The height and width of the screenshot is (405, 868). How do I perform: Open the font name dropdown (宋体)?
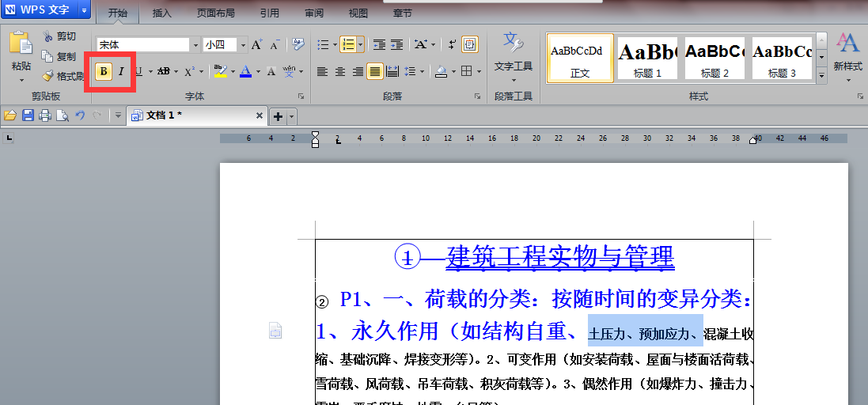pos(195,45)
